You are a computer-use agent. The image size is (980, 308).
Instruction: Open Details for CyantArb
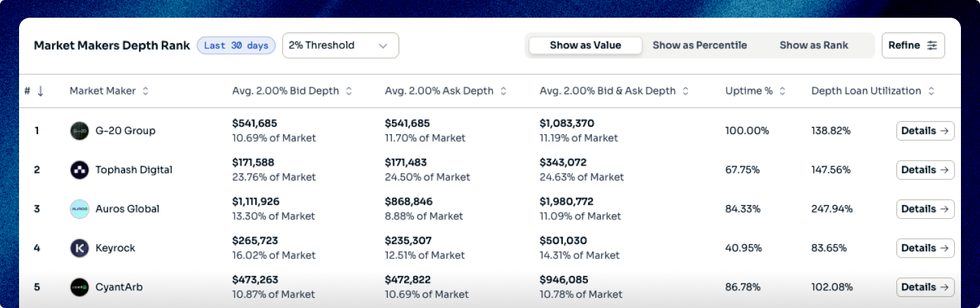point(925,288)
